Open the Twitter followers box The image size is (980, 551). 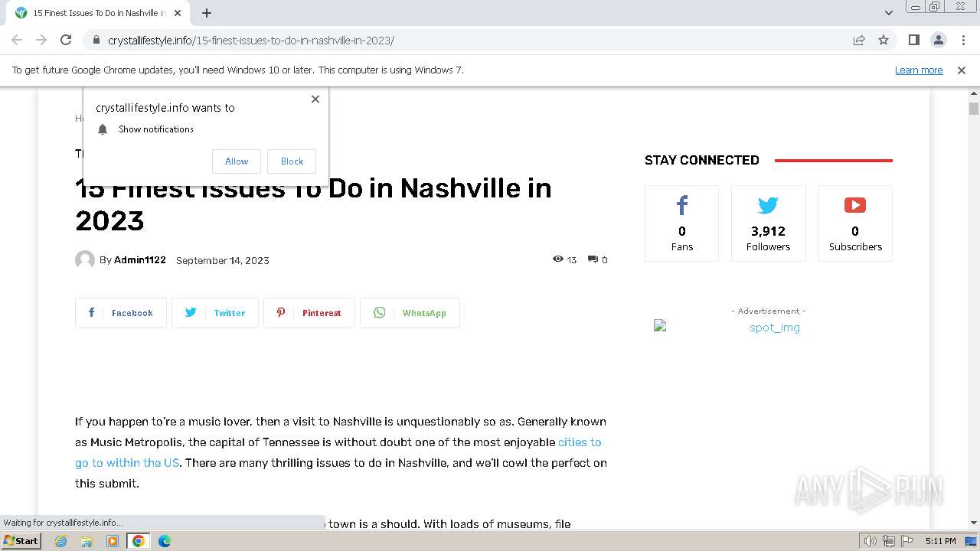tap(769, 223)
